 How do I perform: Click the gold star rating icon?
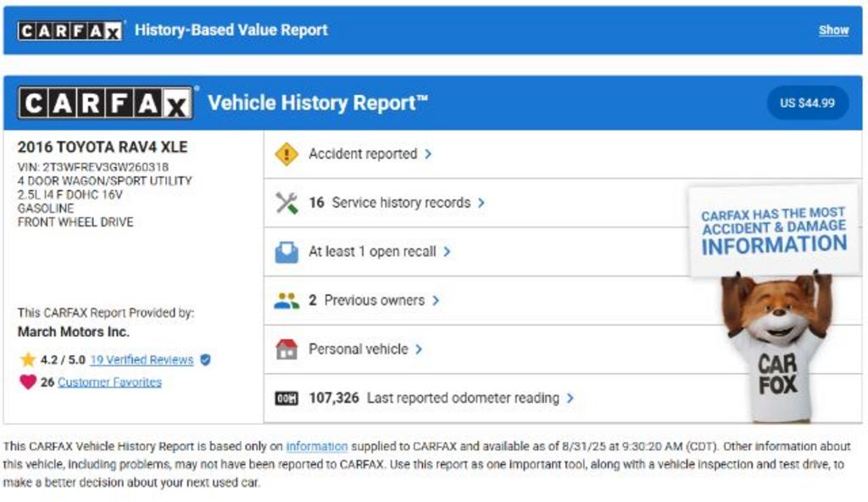[28, 360]
